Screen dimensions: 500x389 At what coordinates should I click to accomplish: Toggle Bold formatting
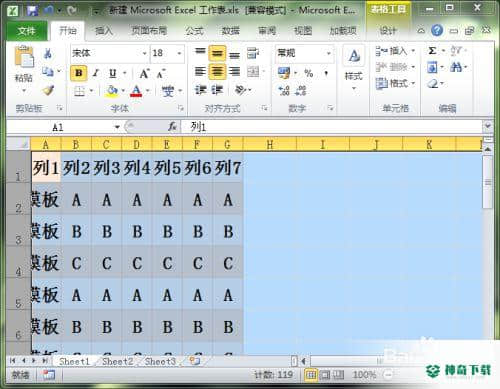point(79,73)
